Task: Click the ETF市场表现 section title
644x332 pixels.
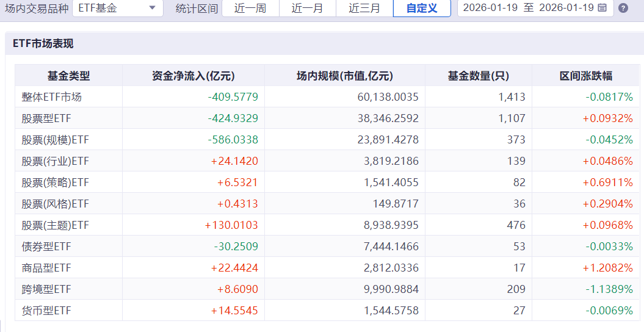Action: [43, 43]
